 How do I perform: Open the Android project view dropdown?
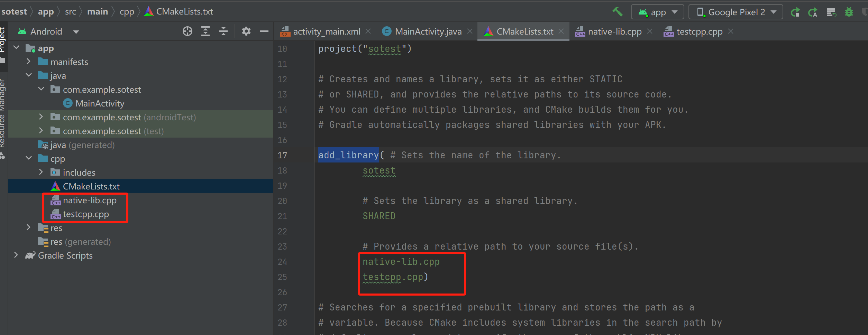tap(49, 31)
